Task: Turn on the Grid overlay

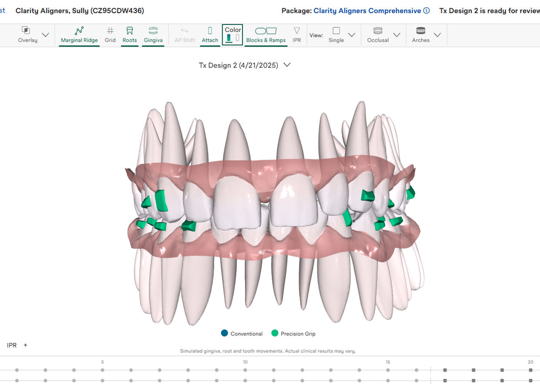Action: 110,35
